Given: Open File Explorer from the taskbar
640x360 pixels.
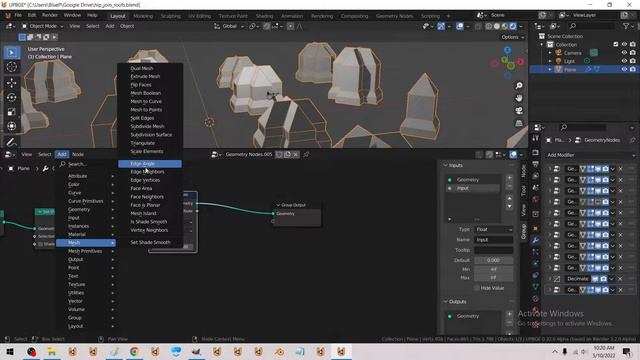Looking at the screenshot, I should pyautogui.click(x=52, y=351).
